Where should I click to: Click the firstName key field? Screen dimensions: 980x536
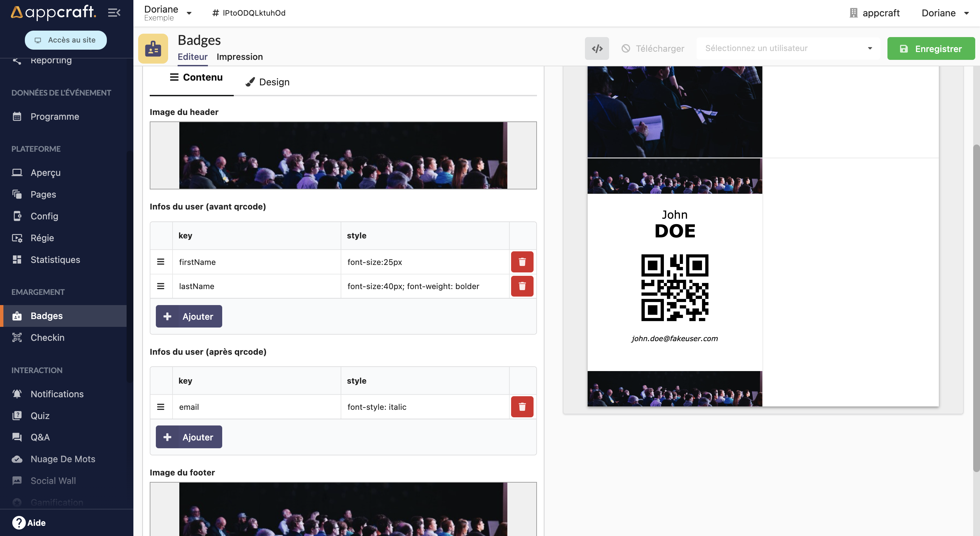257,262
